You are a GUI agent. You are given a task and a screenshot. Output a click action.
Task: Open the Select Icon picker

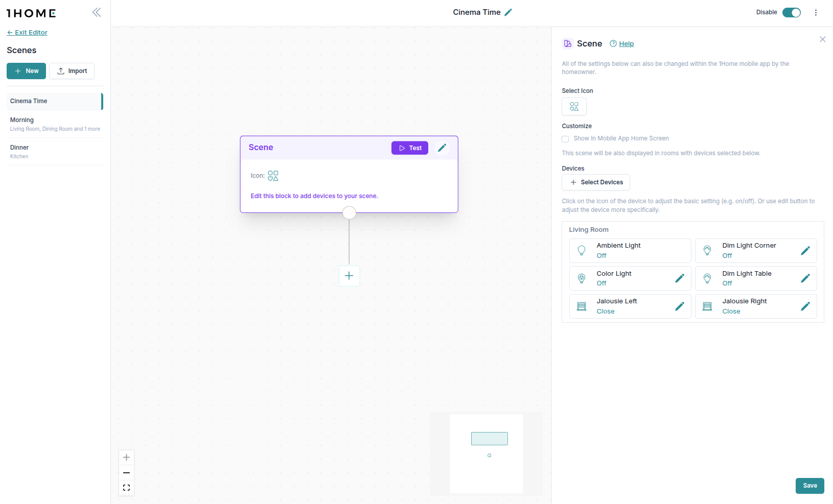[574, 107]
